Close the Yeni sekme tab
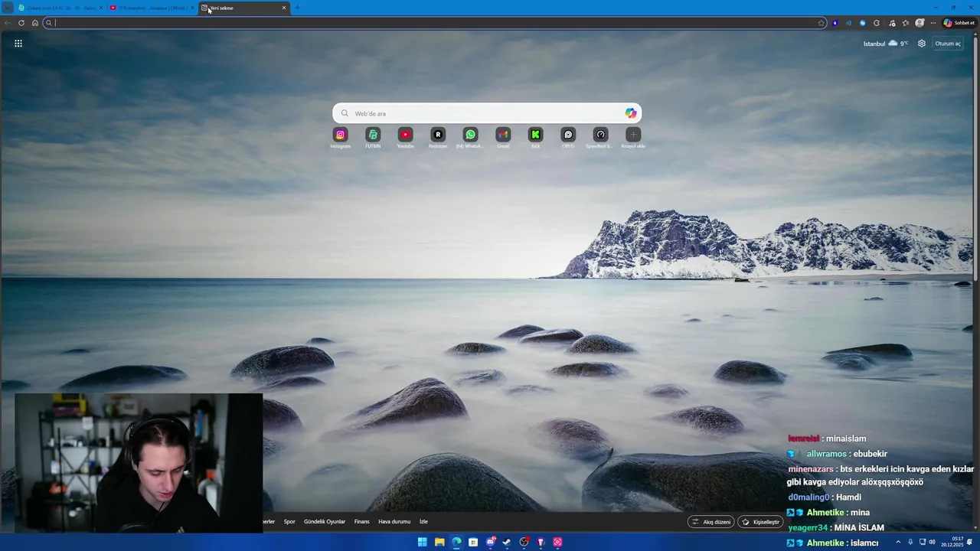The height and width of the screenshot is (551, 980). [x=284, y=8]
